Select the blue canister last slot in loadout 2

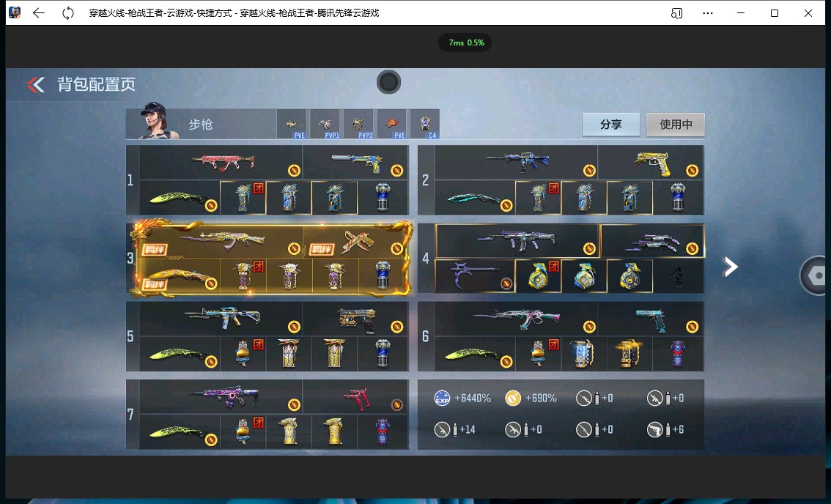tap(679, 198)
